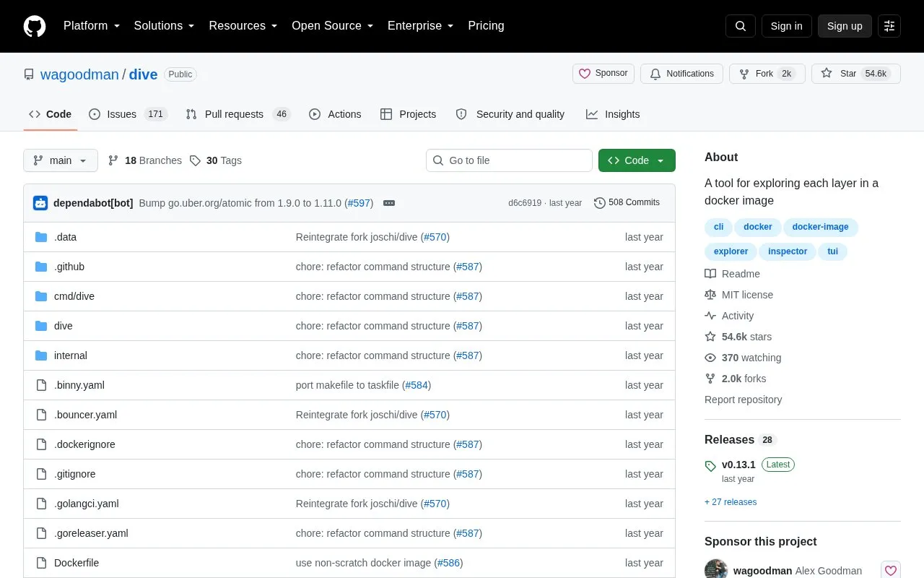Open the cmd/dive folder
The image size is (924, 578).
click(x=74, y=296)
